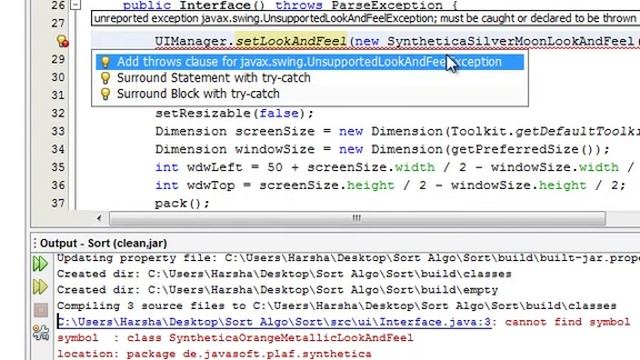Click the setResizable(false) statement
This screenshot has height=360, width=640.
(234, 113)
